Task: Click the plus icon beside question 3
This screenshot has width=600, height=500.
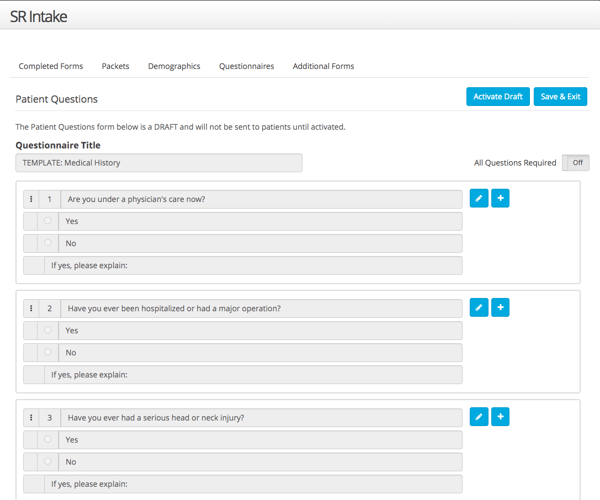Action: coord(500,416)
